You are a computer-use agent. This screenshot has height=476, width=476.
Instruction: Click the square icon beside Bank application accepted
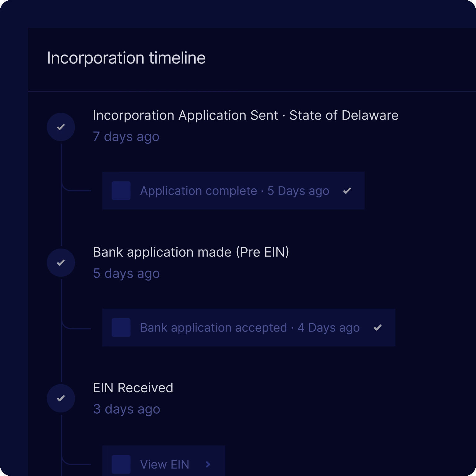pyautogui.click(x=121, y=328)
